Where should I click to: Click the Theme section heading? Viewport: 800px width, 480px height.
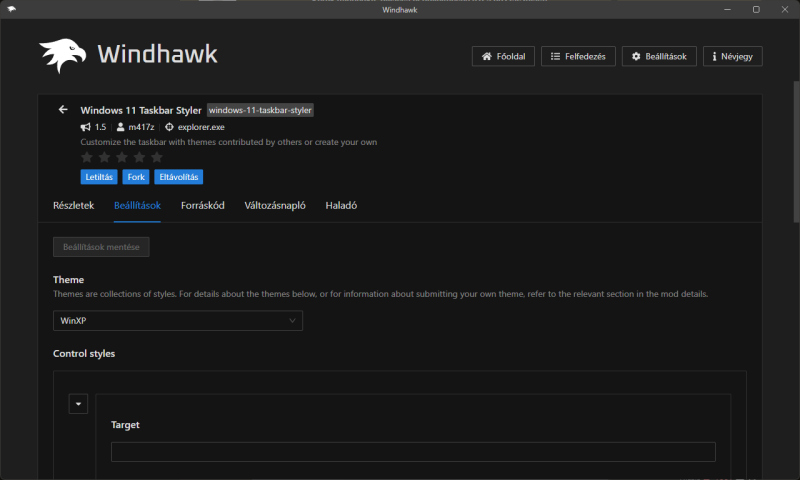click(x=68, y=280)
